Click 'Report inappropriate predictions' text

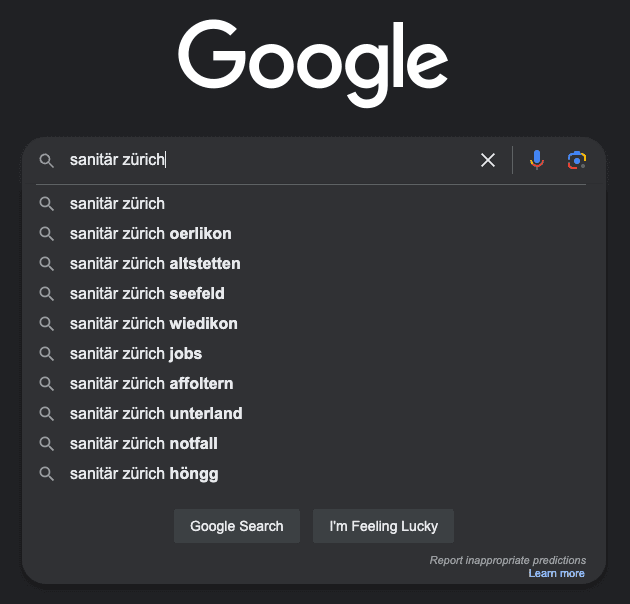pyautogui.click(x=508, y=560)
